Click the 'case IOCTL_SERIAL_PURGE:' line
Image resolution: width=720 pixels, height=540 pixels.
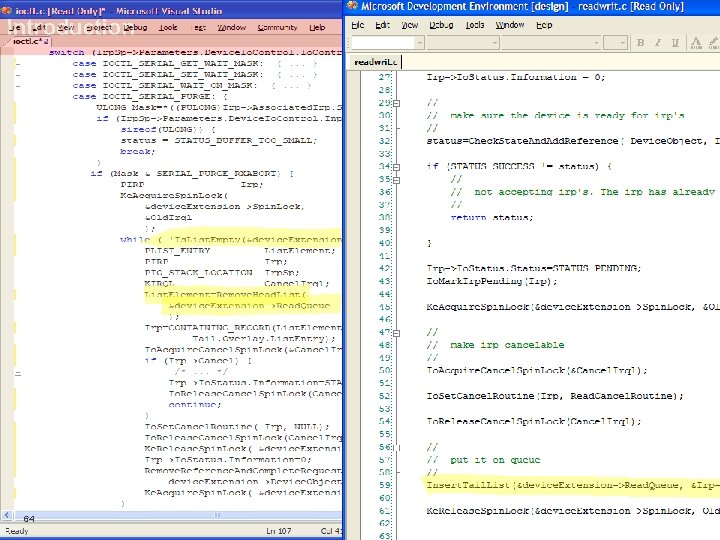(x=150, y=96)
